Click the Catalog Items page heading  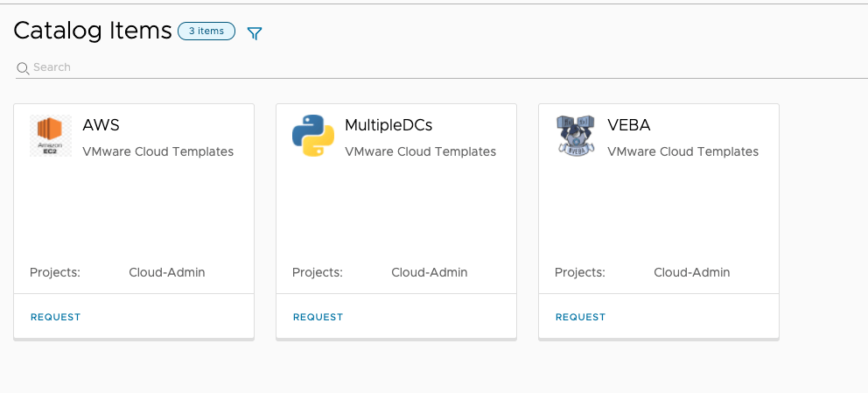(93, 31)
